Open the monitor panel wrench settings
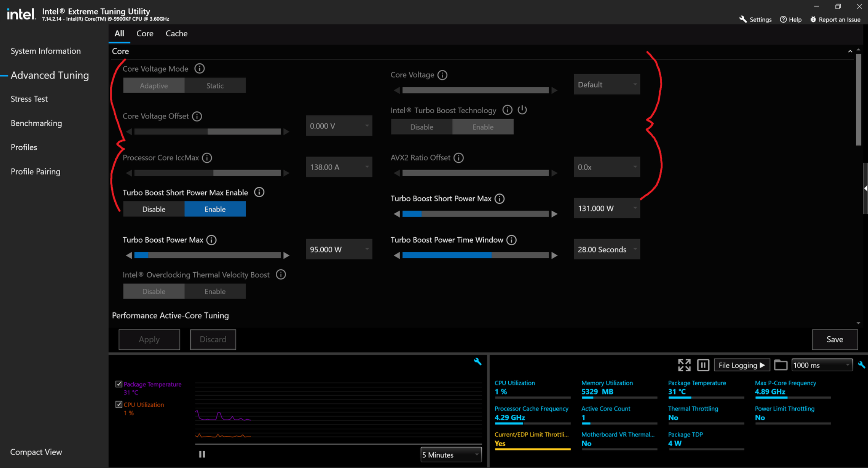The image size is (868, 468). tap(861, 365)
